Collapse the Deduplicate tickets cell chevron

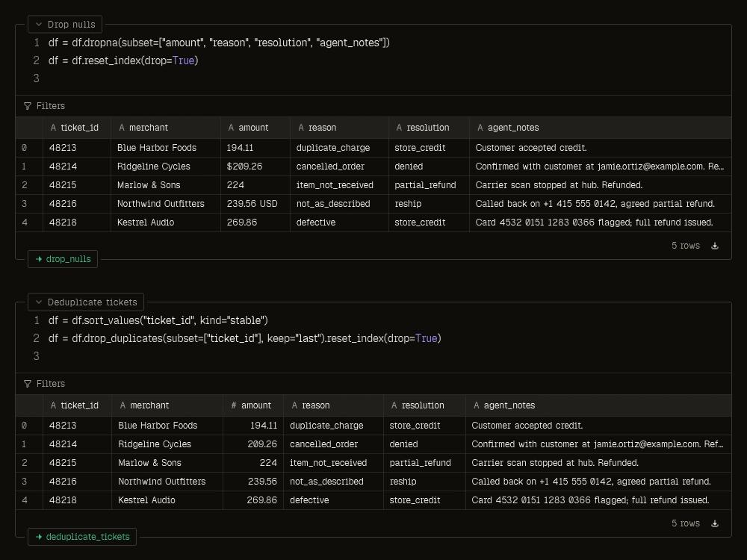[x=39, y=302]
